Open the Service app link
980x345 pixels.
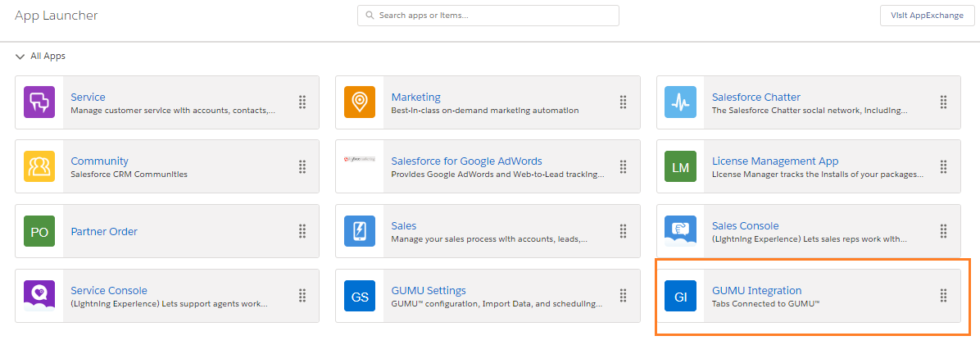click(88, 97)
